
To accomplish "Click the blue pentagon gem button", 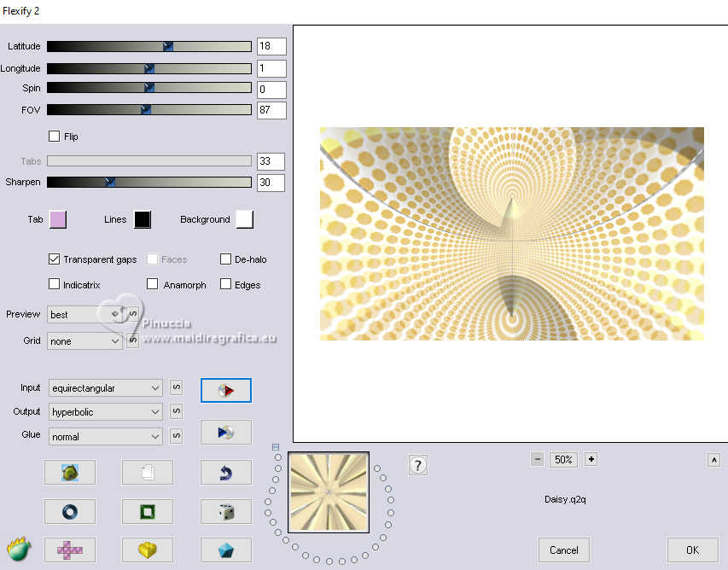I will click(225, 550).
